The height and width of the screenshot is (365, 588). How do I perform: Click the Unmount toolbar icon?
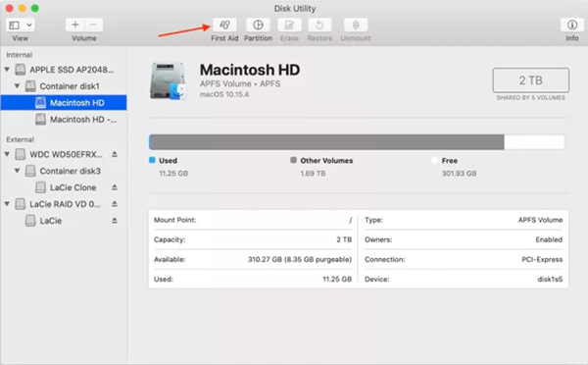point(356,26)
